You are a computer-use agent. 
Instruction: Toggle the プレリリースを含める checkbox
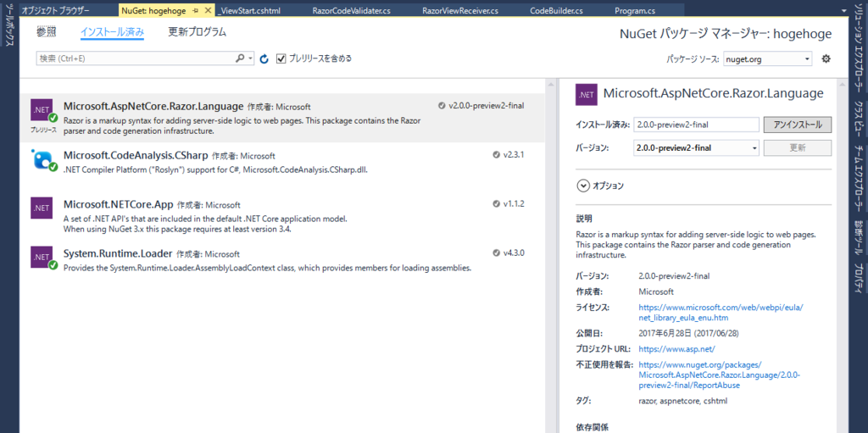(281, 58)
